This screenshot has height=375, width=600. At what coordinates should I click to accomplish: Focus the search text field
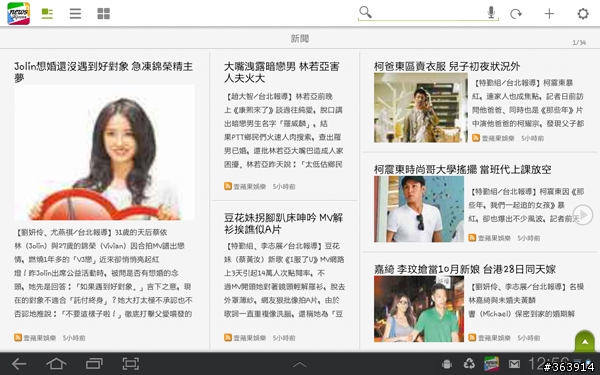(x=428, y=13)
